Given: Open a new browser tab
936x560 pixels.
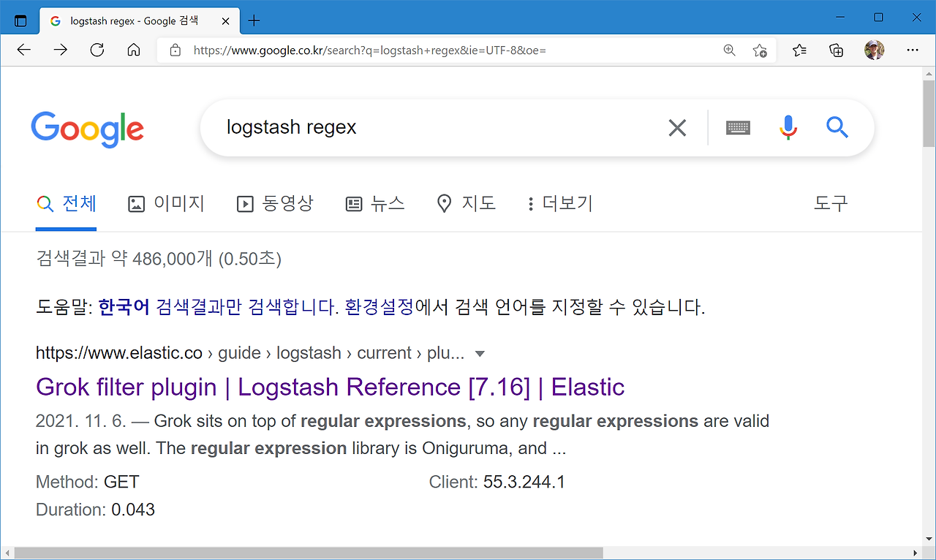Looking at the screenshot, I should [254, 20].
